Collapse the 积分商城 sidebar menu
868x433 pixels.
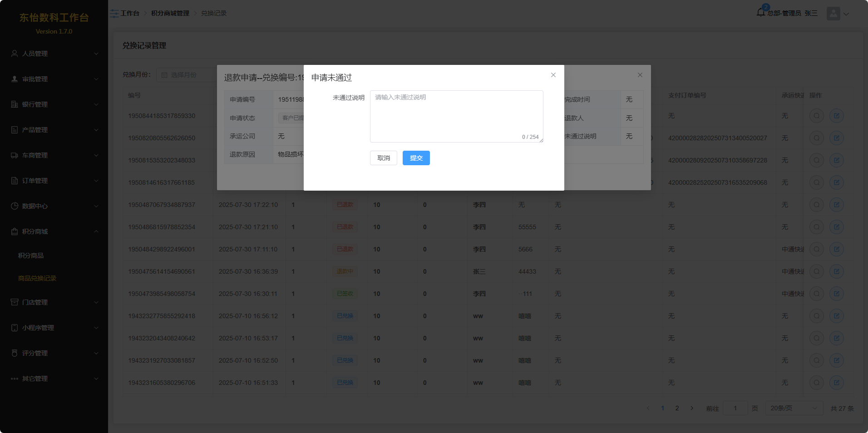pyautogui.click(x=54, y=231)
